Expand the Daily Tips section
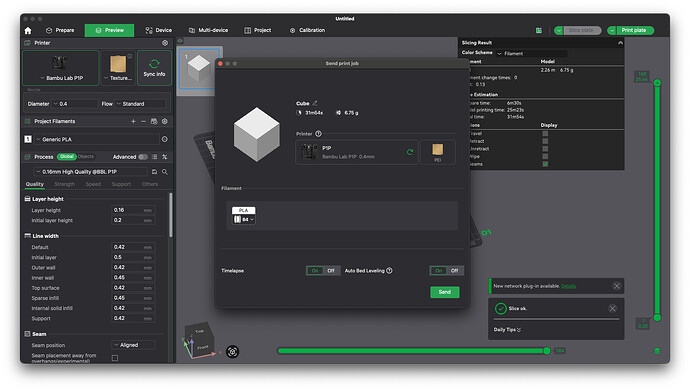Image resolution: width=690 pixels, height=390 pixels. pyautogui.click(x=507, y=330)
